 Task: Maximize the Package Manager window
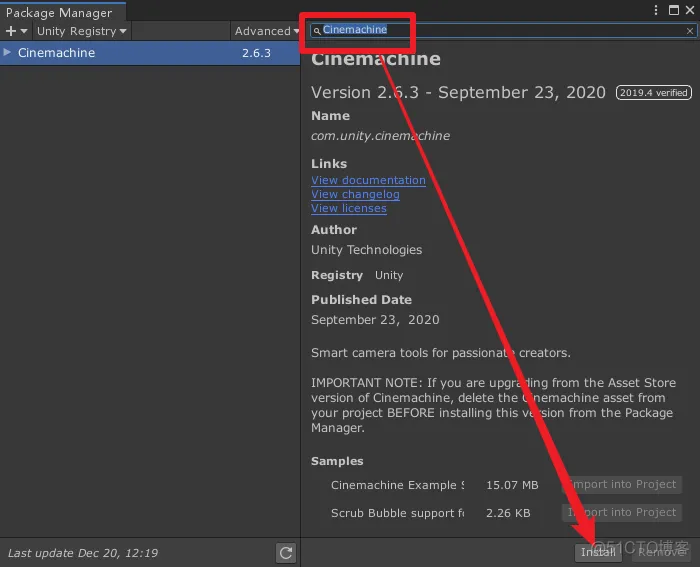pyautogui.click(x=674, y=10)
